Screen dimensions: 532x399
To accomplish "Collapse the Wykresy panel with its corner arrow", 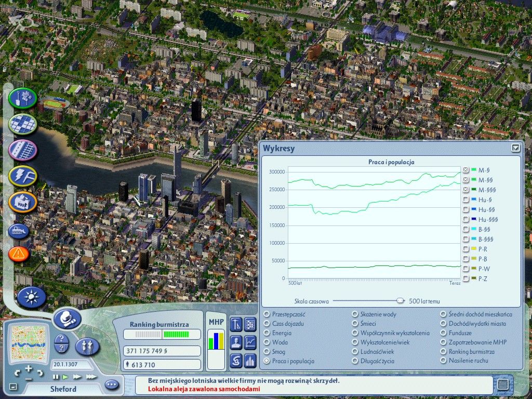I will (515, 148).
